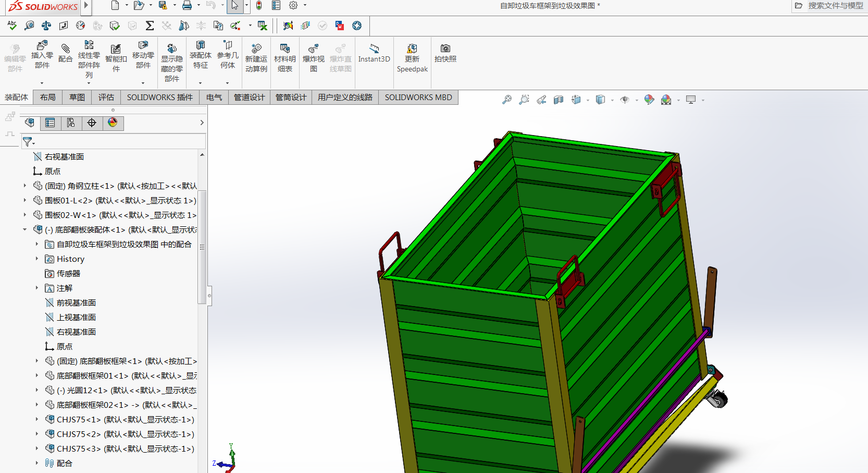Click Zoom to Fit magnifier in view toolbar
Image resolution: width=868 pixels, height=473 pixels.
[x=506, y=100]
